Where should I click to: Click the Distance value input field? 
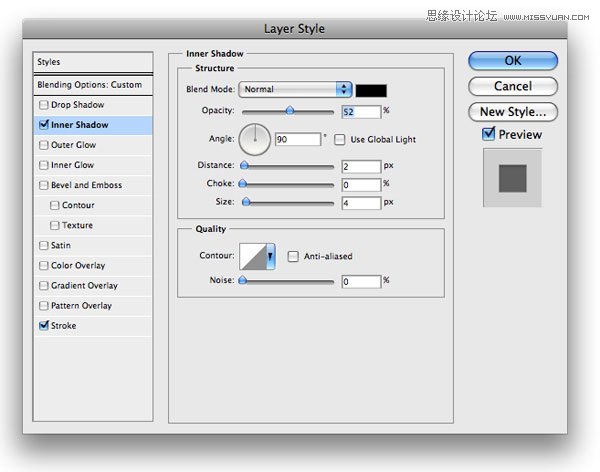pyautogui.click(x=360, y=166)
